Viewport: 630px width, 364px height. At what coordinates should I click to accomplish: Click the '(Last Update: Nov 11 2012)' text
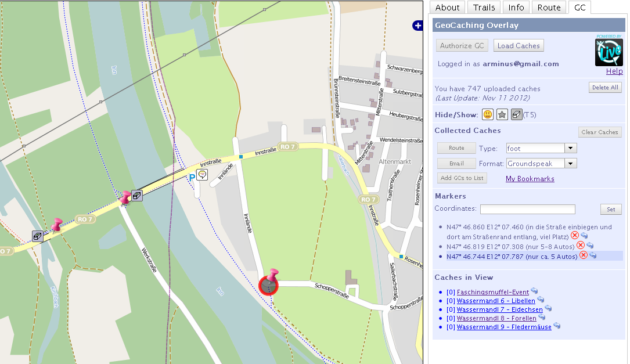(483, 98)
